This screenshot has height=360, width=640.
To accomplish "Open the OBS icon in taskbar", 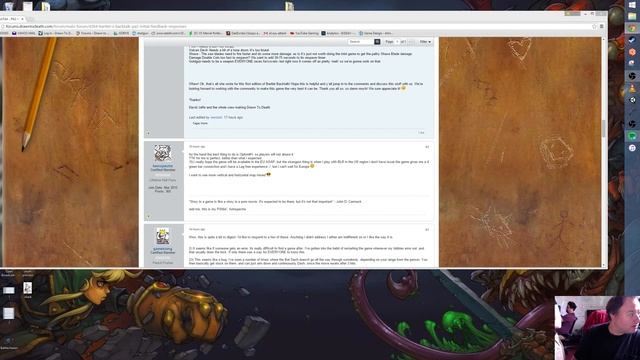I will pos(632,76).
